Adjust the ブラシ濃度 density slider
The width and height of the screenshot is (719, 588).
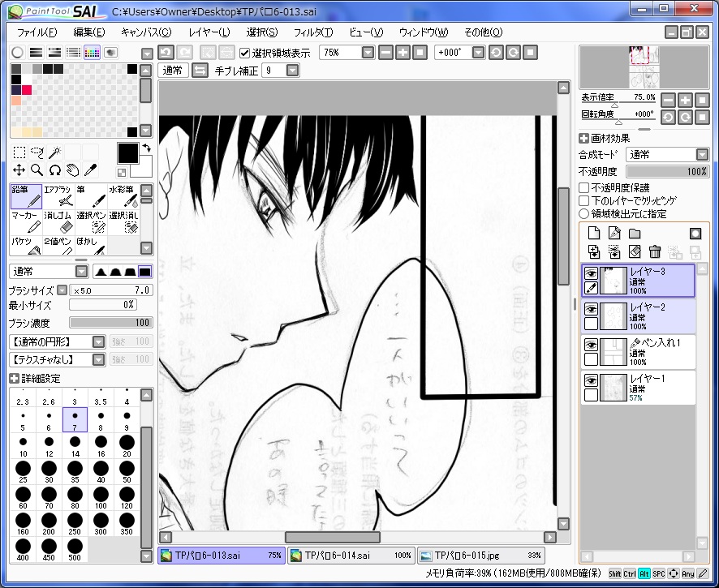click(x=111, y=323)
